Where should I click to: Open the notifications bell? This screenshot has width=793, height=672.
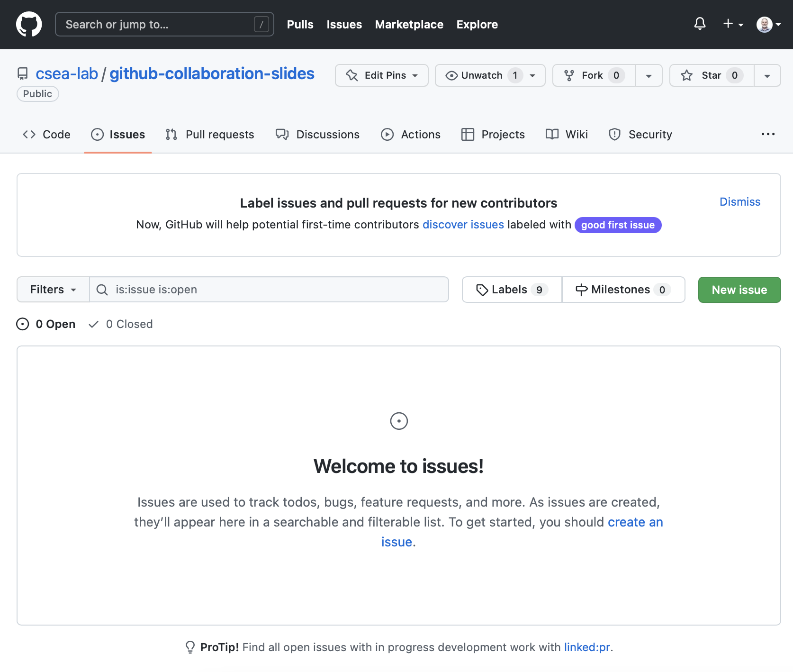click(x=700, y=24)
